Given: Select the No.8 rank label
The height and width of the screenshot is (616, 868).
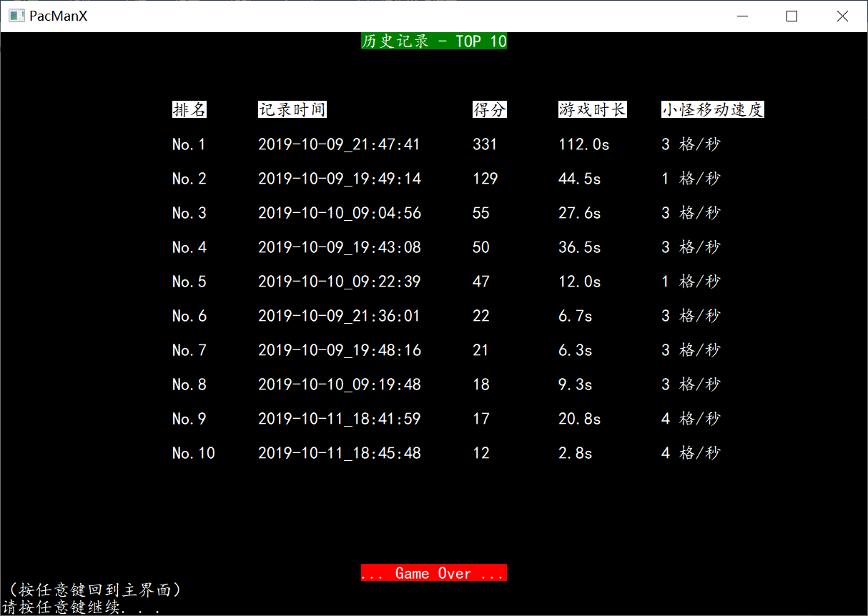Looking at the screenshot, I should 189,384.
